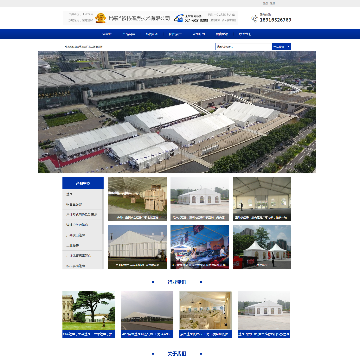360x360 pixels.
Task: Click the aerial exhibition tents banner image
Action: (x=177, y=112)
